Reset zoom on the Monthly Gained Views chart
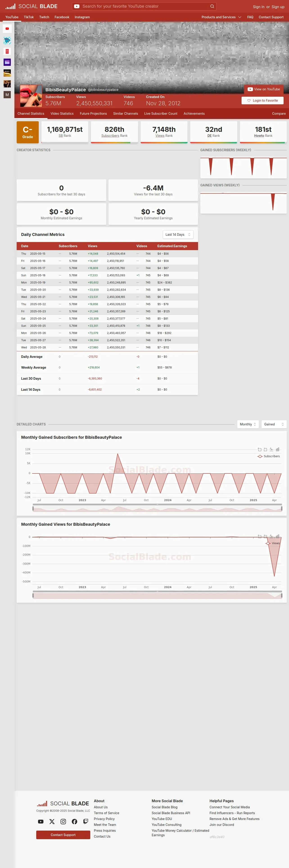The height and width of the screenshot is (868, 289). (x=265, y=537)
